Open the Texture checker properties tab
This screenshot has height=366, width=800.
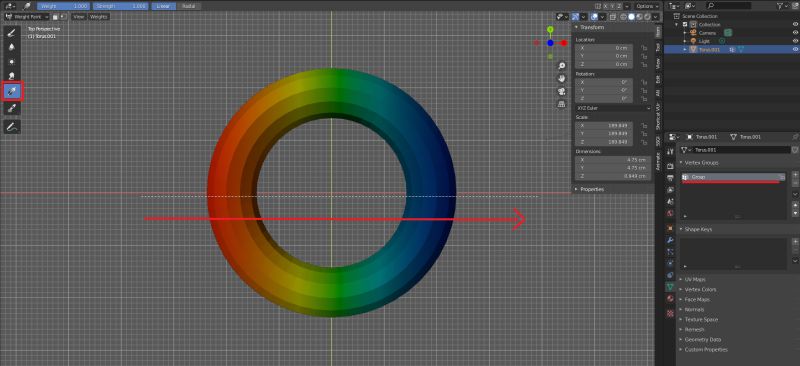(x=671, y=313)
